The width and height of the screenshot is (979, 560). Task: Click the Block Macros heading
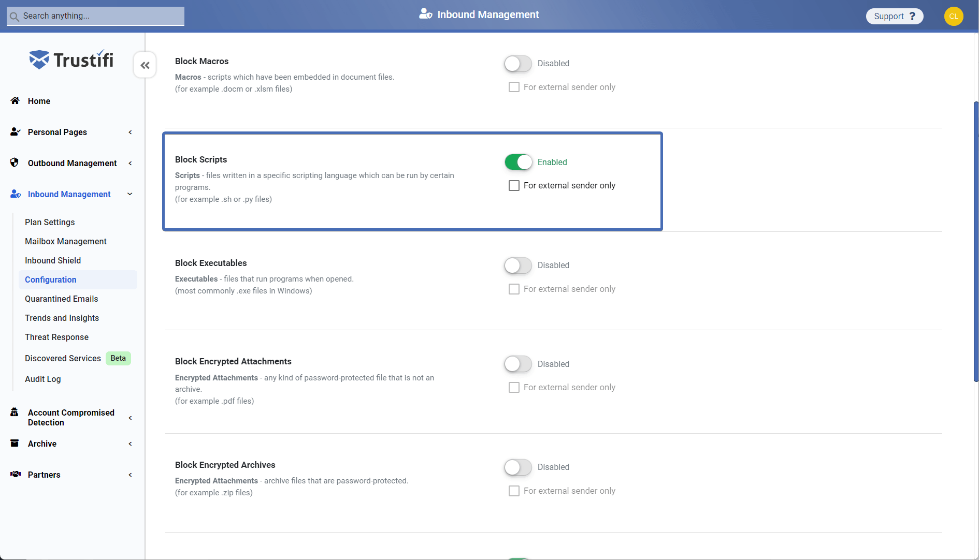pyautogui.click(x=201, y=61)
